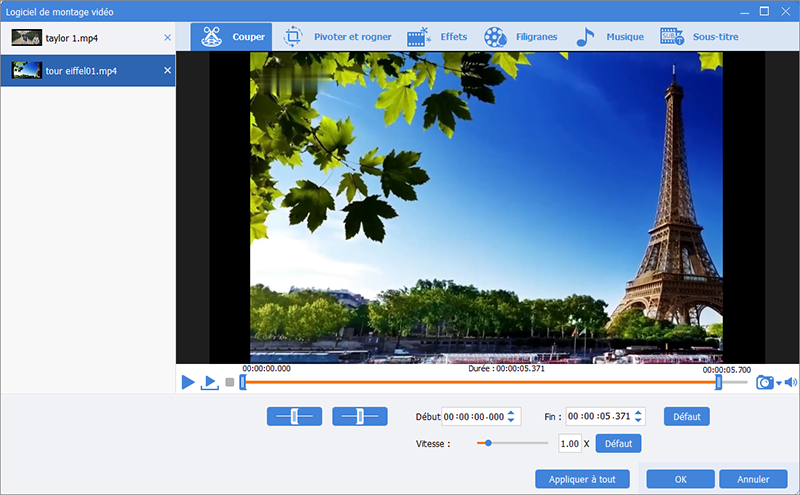Confirm with the OK button

point(681,479)
